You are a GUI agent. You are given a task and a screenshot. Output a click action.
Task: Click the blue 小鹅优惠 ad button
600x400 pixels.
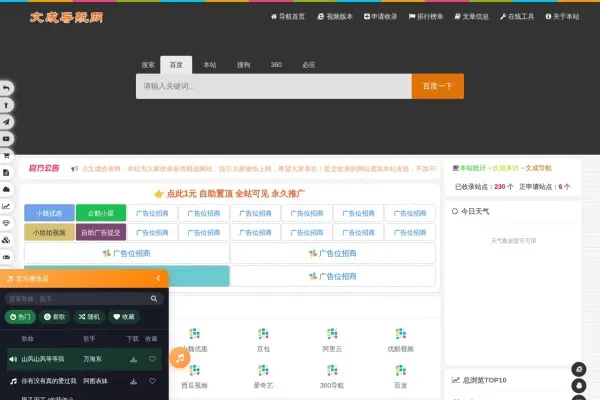[49, 213]
